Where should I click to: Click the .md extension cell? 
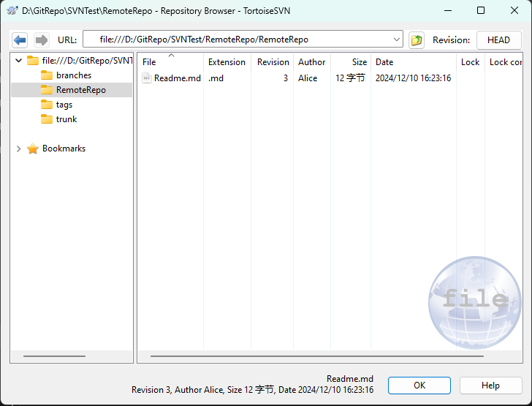(x=216, y=78)
